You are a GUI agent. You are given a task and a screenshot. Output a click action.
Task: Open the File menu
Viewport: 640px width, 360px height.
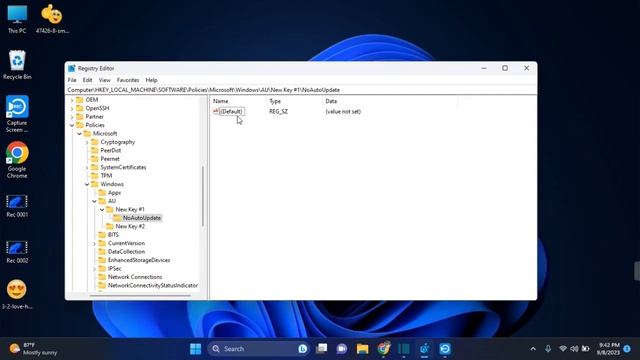point(72,80)
